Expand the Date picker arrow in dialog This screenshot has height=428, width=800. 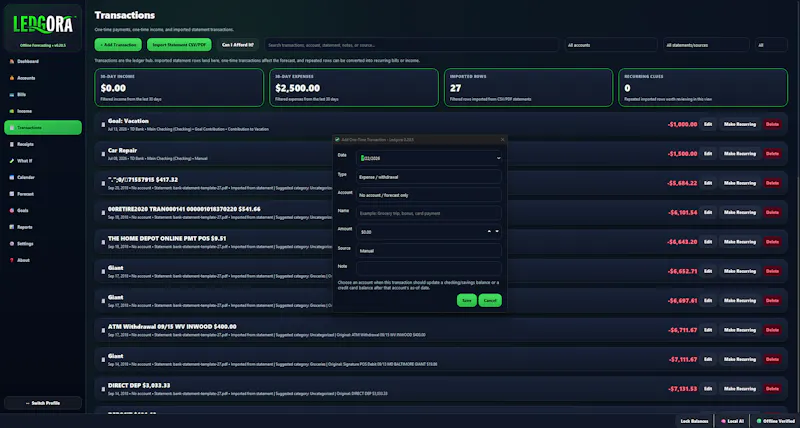point(498,158)
